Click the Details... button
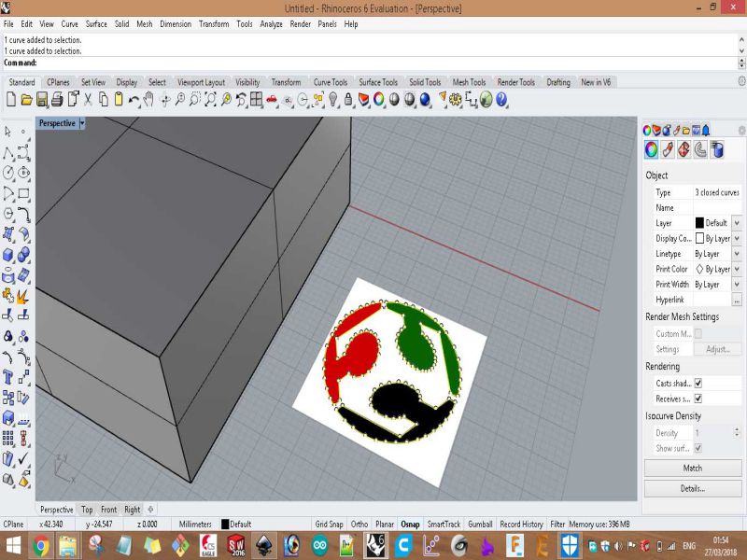747x560 pixels. point(693,488)
